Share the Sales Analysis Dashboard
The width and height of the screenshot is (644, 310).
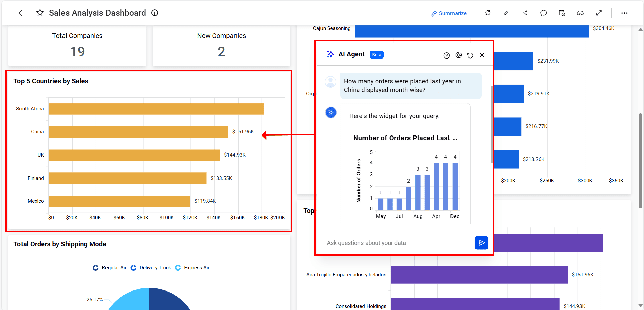(x=525, y=13)
